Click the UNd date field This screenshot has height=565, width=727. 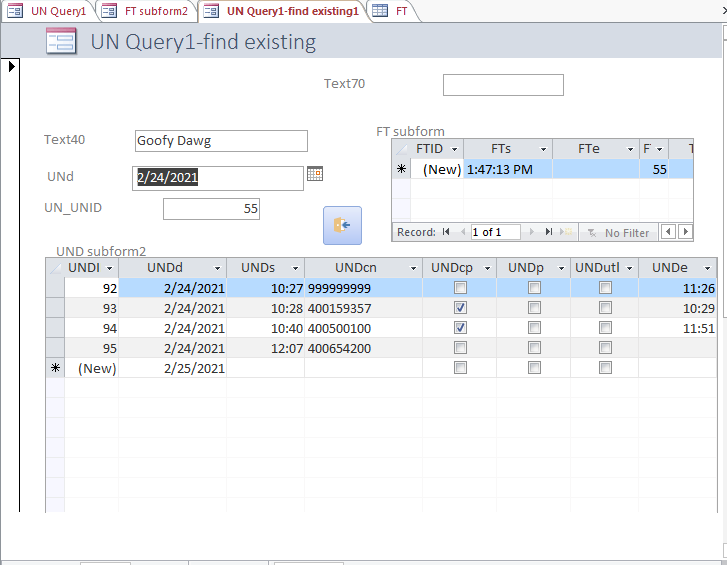[218, 178]
